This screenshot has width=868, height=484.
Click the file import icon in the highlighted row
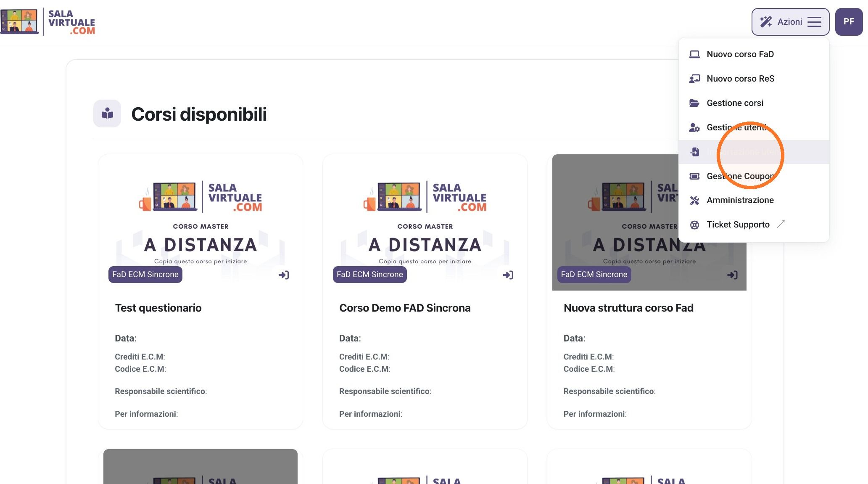tap(695, 152)
